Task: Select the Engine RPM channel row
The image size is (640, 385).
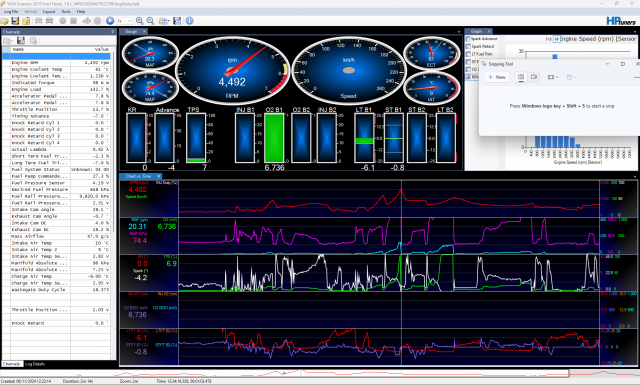Action: [56, 62]
